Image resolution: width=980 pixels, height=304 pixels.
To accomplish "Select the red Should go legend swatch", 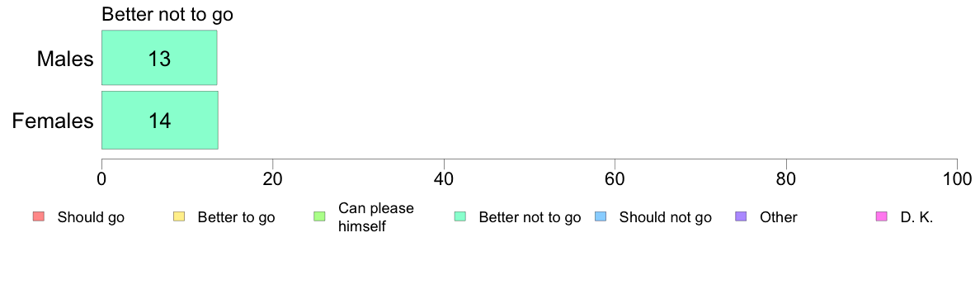I will click(x=37, y=217).
